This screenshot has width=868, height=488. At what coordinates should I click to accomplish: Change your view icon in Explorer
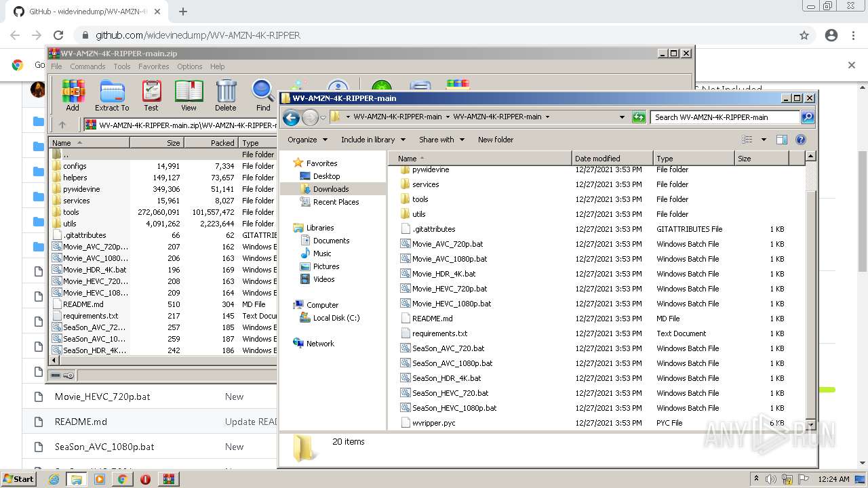coord(747,140)
